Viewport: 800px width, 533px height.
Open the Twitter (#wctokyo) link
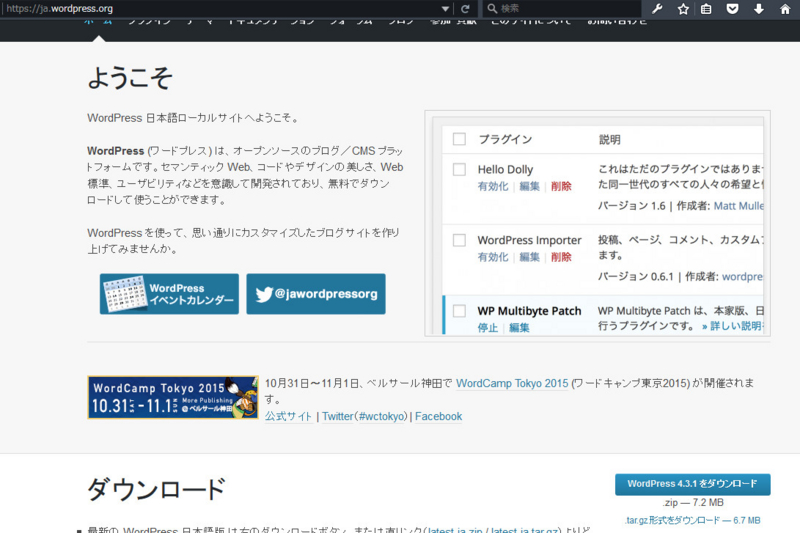(364, 416)
